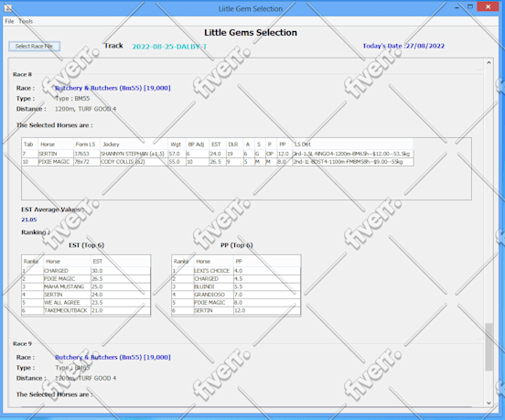Image resolution: width=505 pixels, height=420 pixels.
Task: Click the Race 8 Butchery & Butchers title
Action: 113,88
